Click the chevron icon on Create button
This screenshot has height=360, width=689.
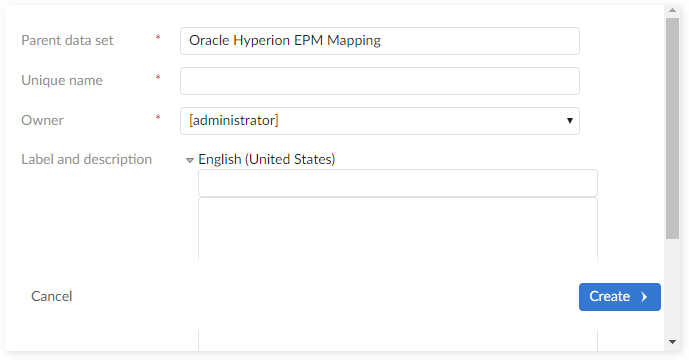tap(644, 297)
